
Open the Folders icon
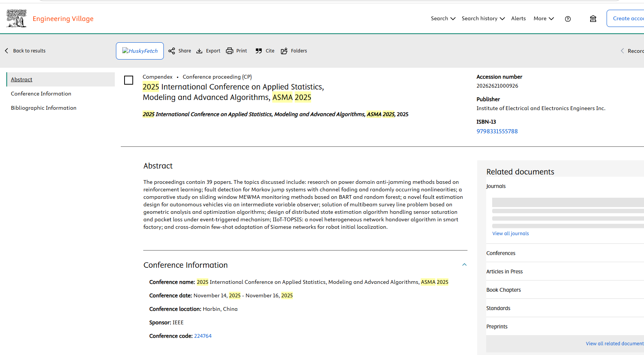click(x=284, y=51)
